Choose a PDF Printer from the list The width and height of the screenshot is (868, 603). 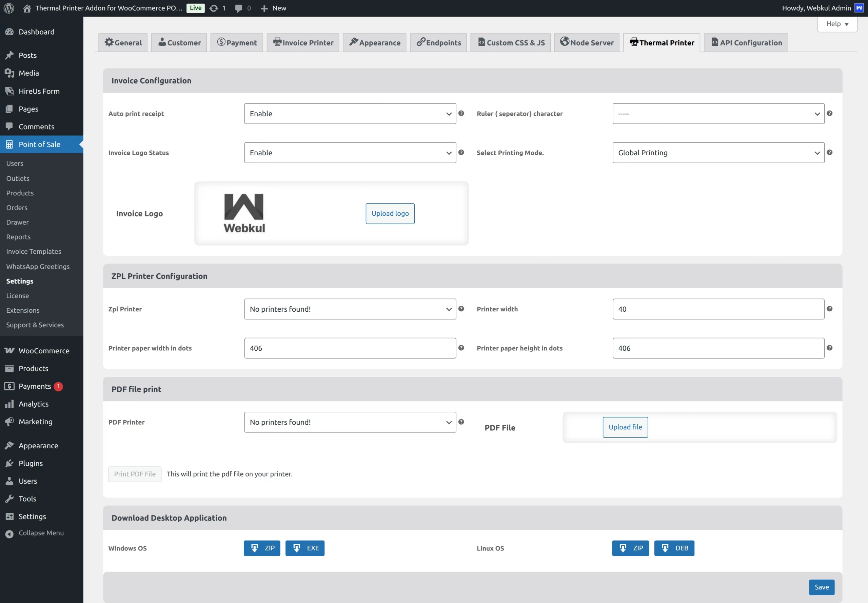pos(349,422)
